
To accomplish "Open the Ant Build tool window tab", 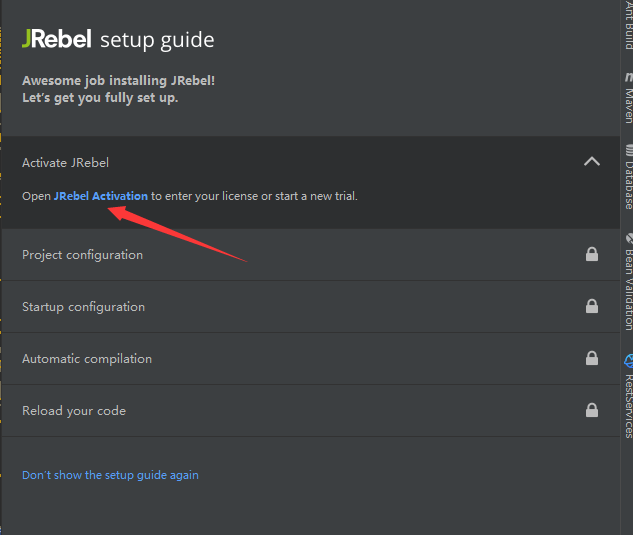I will (629, 24).
